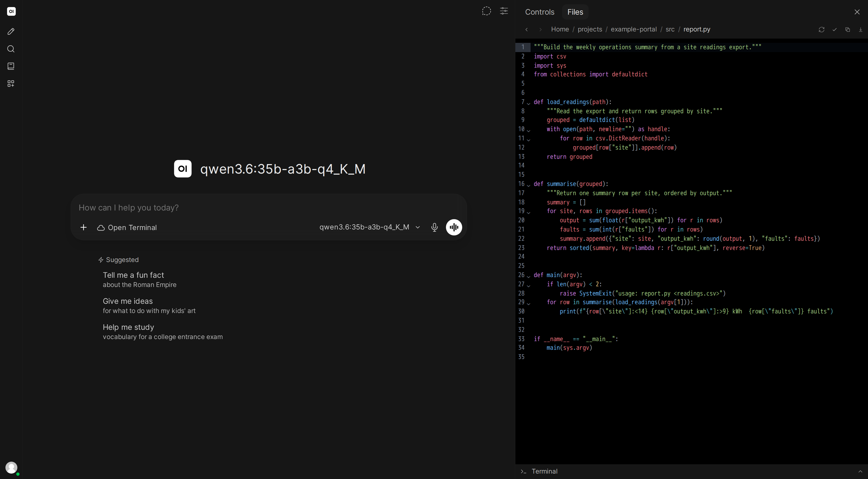Go forward in file browser history
Screen dimensions: 868x479
point(540,29)
